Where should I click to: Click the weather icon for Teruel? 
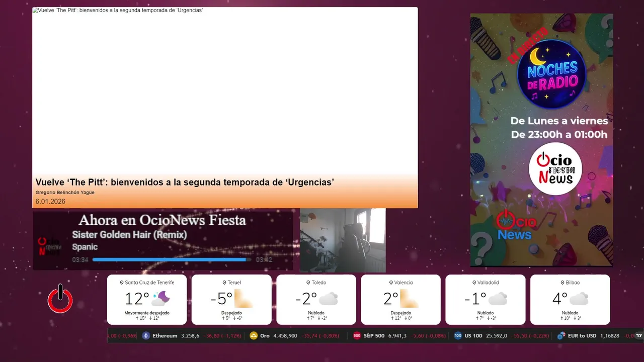pos(244,299)
